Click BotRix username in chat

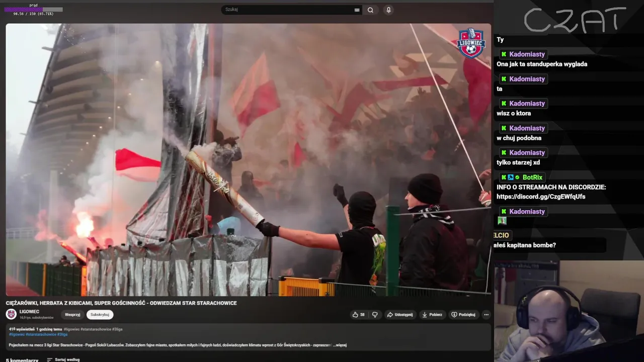point(532,177)
